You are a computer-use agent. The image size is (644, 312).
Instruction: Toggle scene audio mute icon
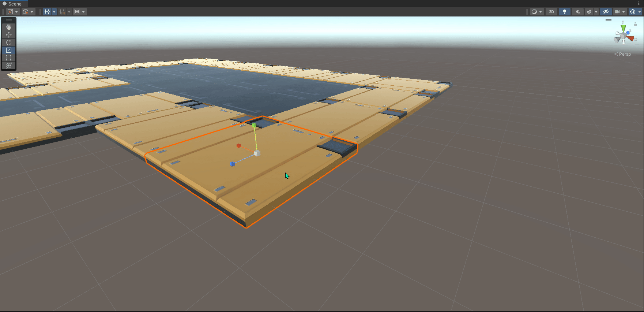tap(578, 12)
